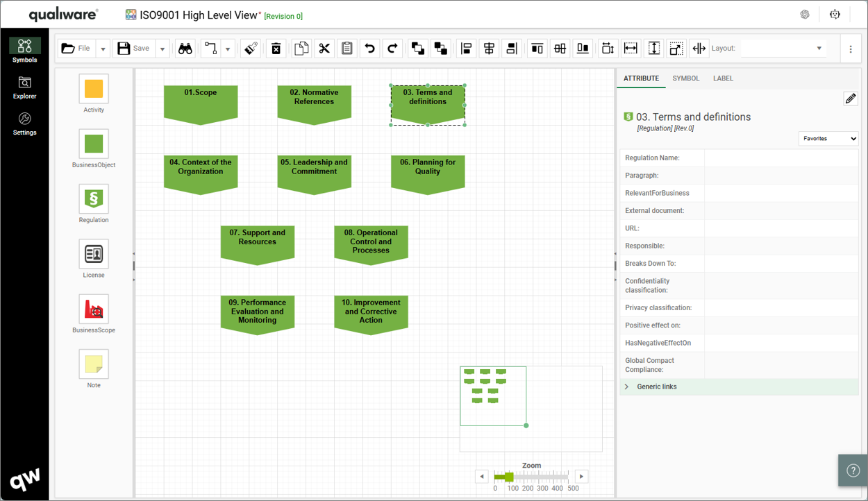
Task: Click the zoom slider handle
Action: 509,477
